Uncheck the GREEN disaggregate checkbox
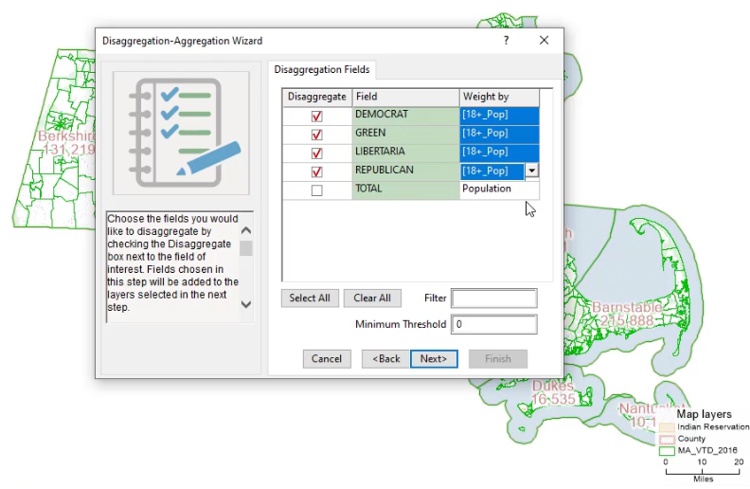 tap(317, 134)
